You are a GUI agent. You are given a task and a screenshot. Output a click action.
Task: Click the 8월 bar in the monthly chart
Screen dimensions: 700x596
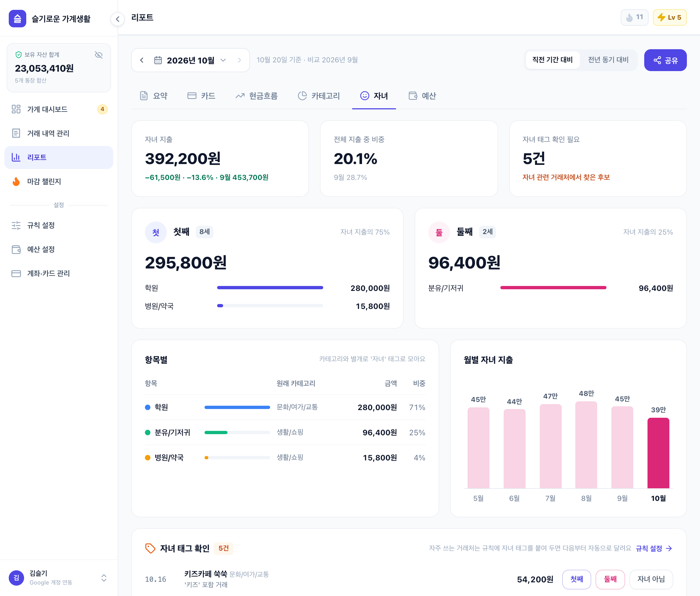[x=586, y=445]
